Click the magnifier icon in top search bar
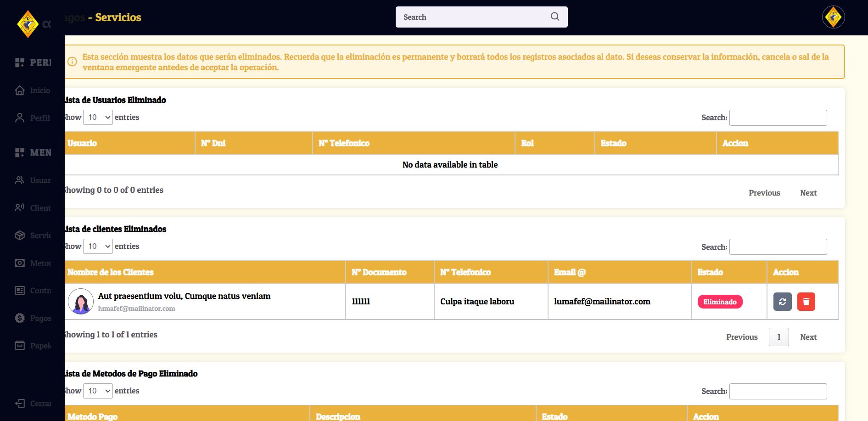Viewport: 868px width, 421px height. pyautogui.click(x=554, y=17)
